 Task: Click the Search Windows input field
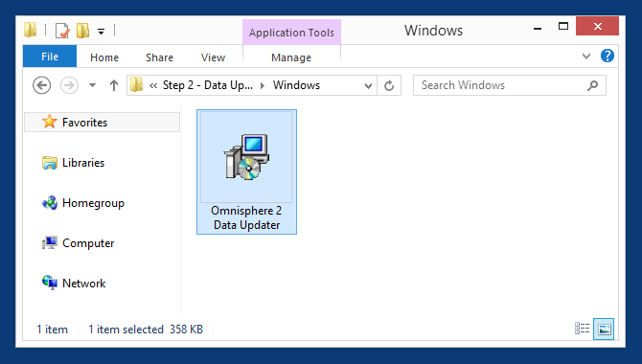[510, 85]
